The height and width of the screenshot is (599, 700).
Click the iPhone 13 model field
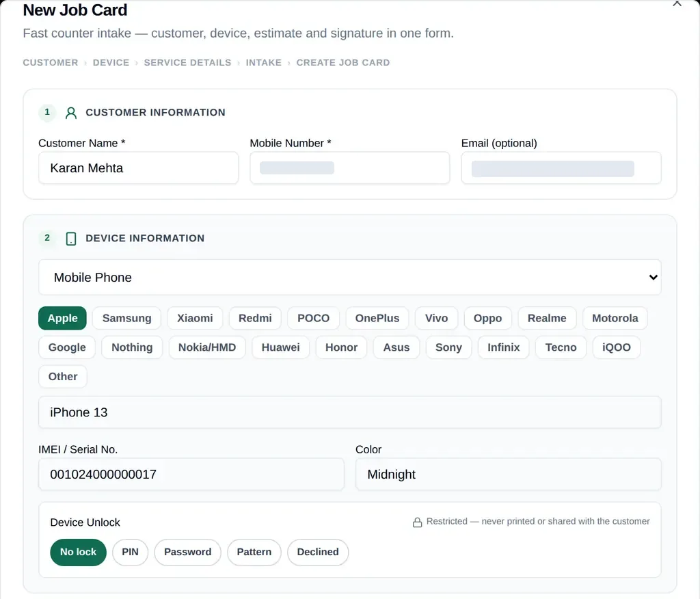click(x=349, y=412)
